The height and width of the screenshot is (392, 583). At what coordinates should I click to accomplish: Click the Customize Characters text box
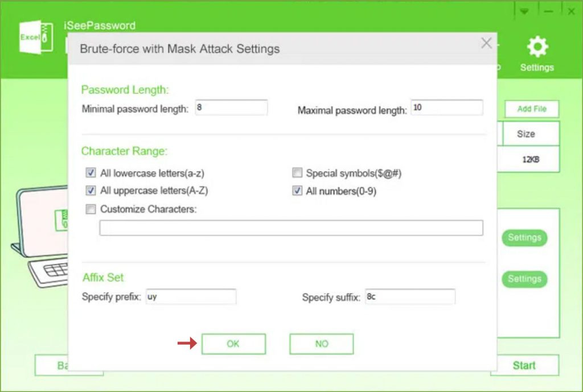pyautogui.click(x=291, y=228)
